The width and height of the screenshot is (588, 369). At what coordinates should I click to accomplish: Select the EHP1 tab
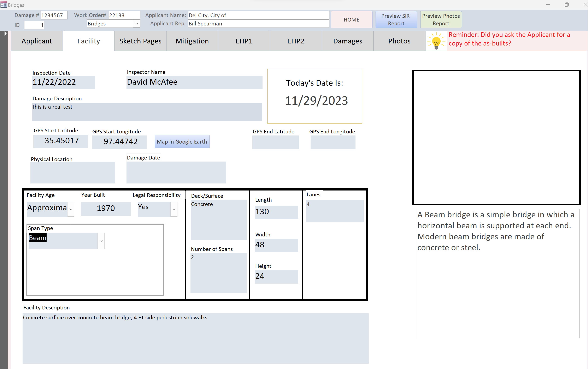[x=244, y=41]
